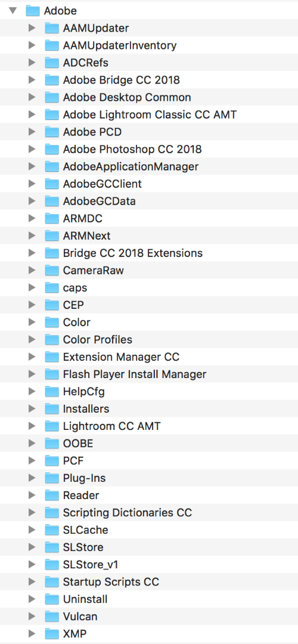The width and height of the screenshot is (298, 644).
Task: Select the Startup Scripts CC entry
Action: coord(111,582)
